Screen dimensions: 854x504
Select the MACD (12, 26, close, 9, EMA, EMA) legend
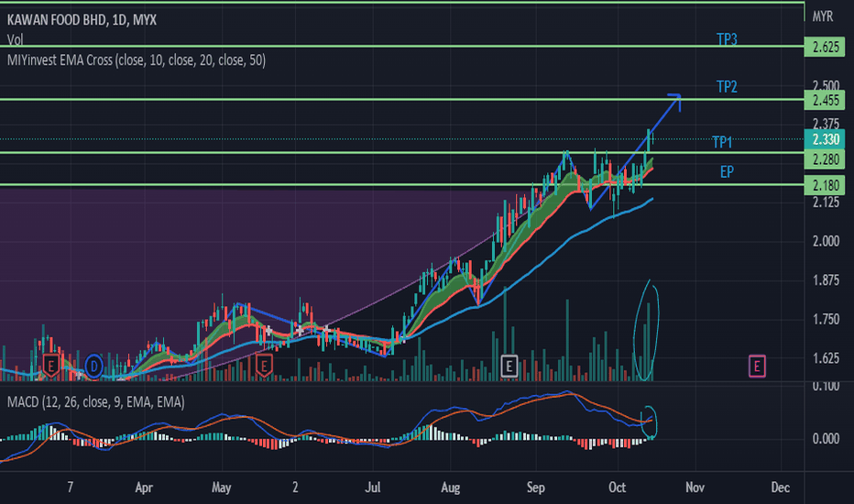coord(96,402)
